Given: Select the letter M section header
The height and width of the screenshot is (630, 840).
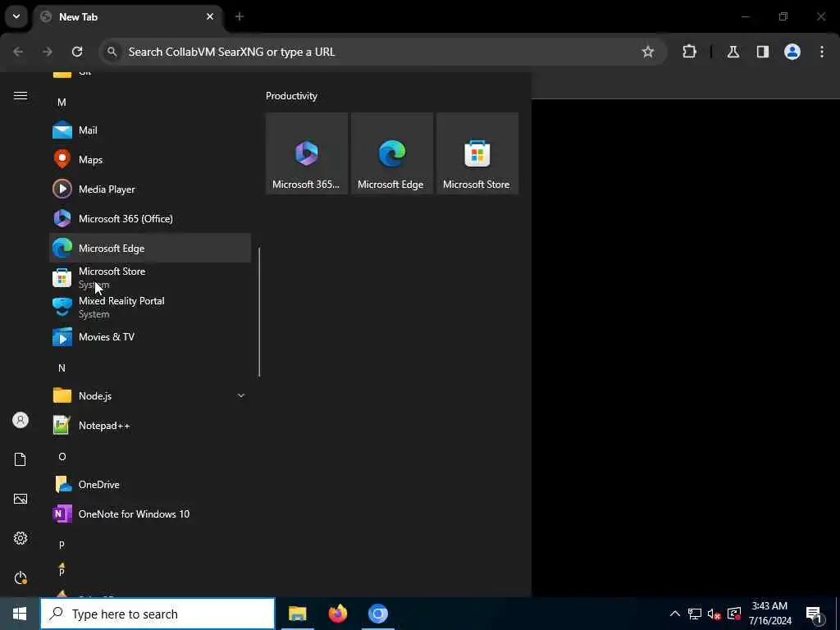Looking at the screenshot, I should [x=62, y=102].
